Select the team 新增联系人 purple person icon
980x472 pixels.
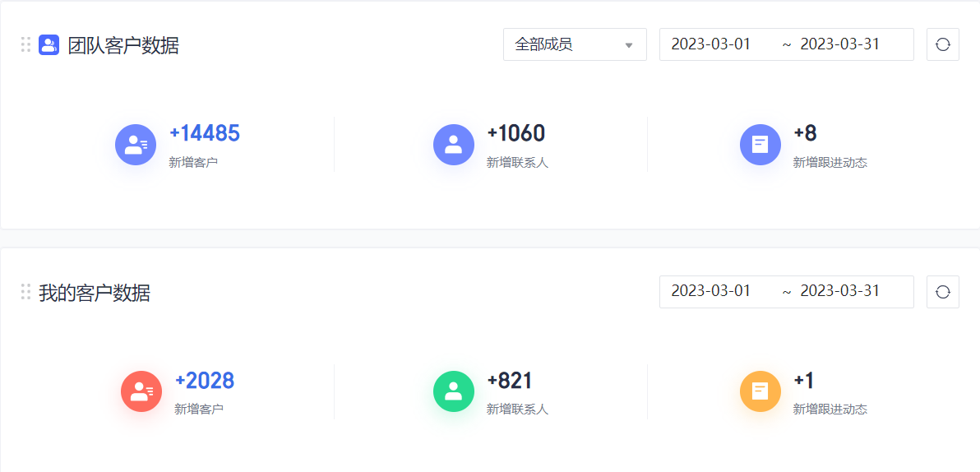coord(454,145)
